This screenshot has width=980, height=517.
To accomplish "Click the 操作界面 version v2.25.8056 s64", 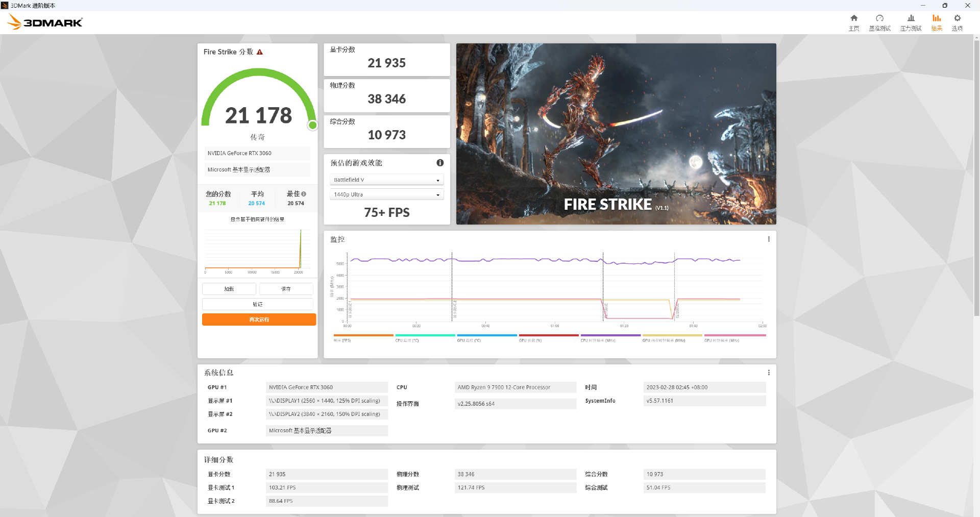I will click(x=516, y=404).
